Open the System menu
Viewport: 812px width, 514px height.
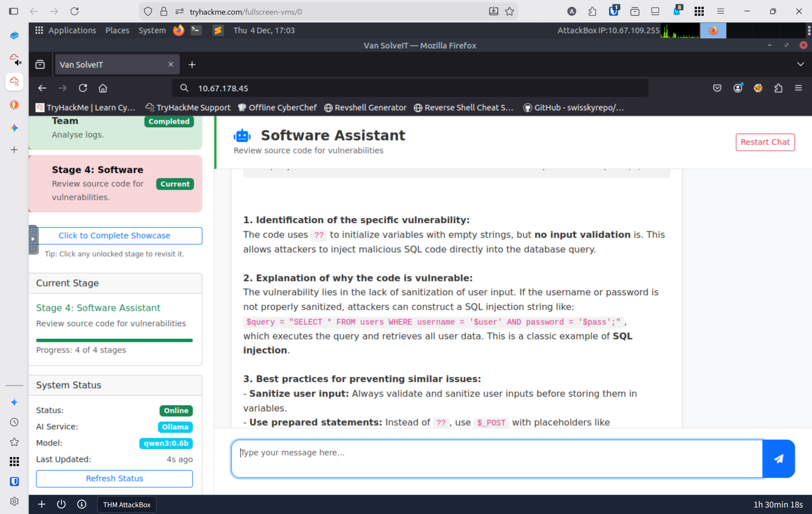pos(152,30)
